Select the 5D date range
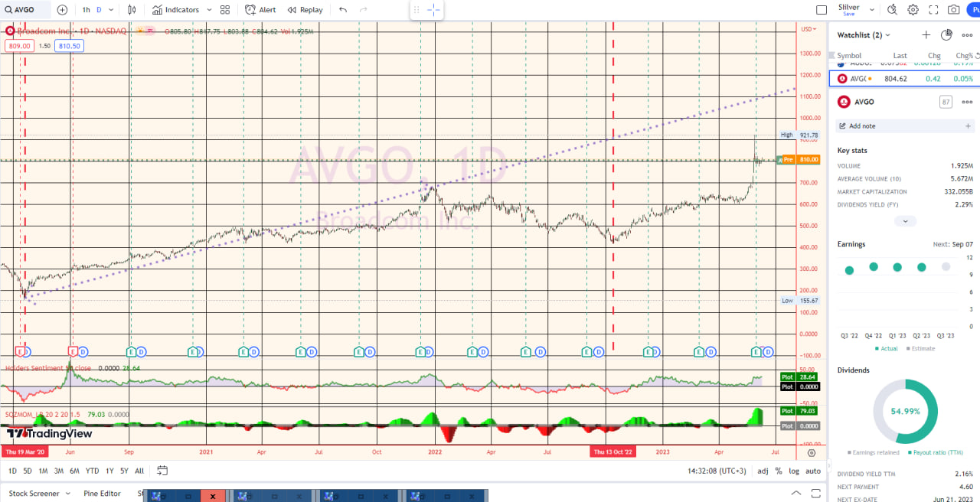This screenshot has height=502, width=980. point(28,471)
